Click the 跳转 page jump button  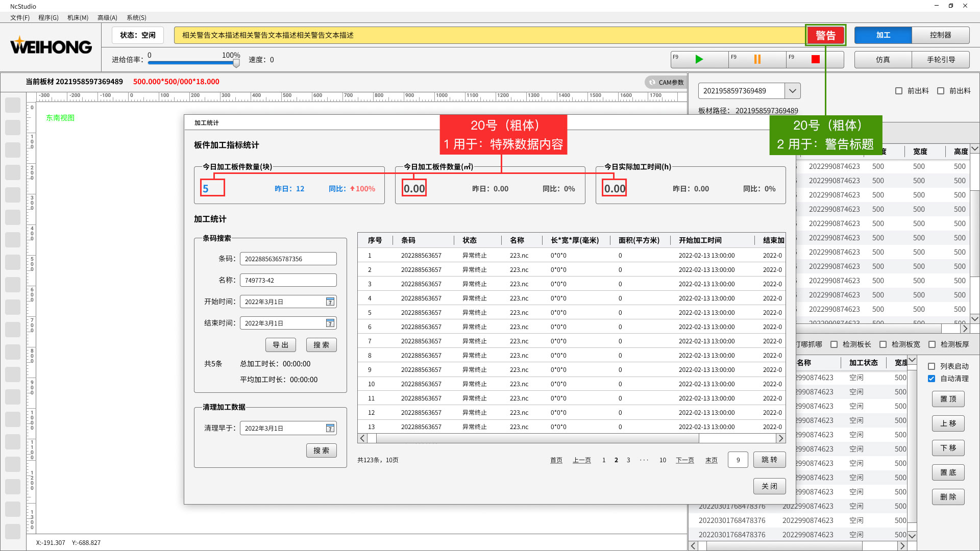[770, 460]
